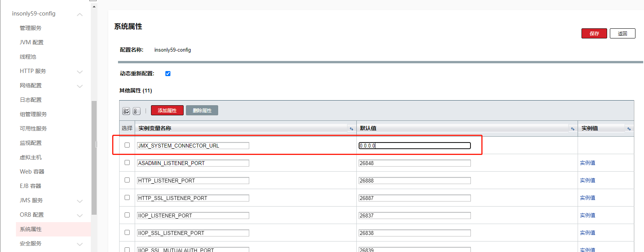The height and width of the screenshot is (252, 644).
Task: Click default value field containing 26888
Action: (x=414, y=181)
